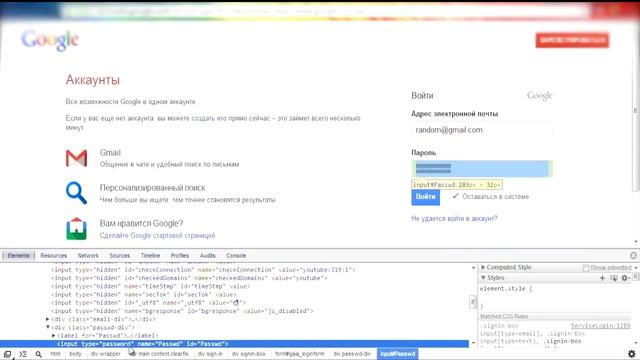Click the Аккаунты page heading
Screen dimensions: 640x360
point(93,80)
